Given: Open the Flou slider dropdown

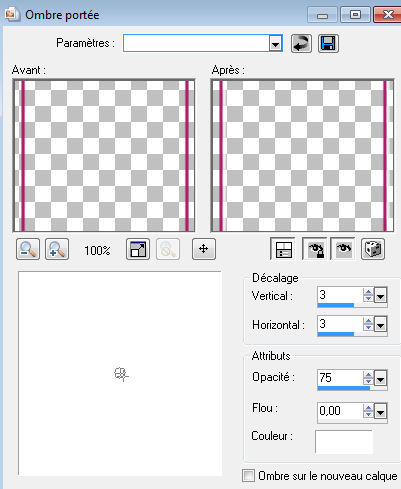Looking at the screenshot, I should 380,411.
